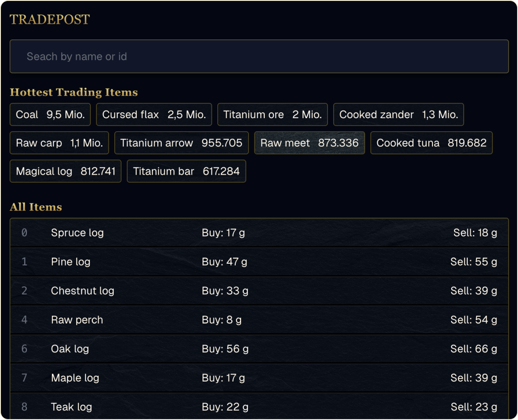
Task: Select Raw carp in hottest items
Action: 59,143
